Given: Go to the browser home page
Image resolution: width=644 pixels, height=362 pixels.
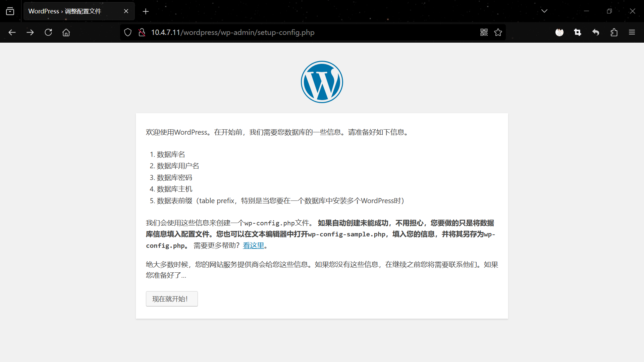Looking at the screenshot, I should [66, 32].
